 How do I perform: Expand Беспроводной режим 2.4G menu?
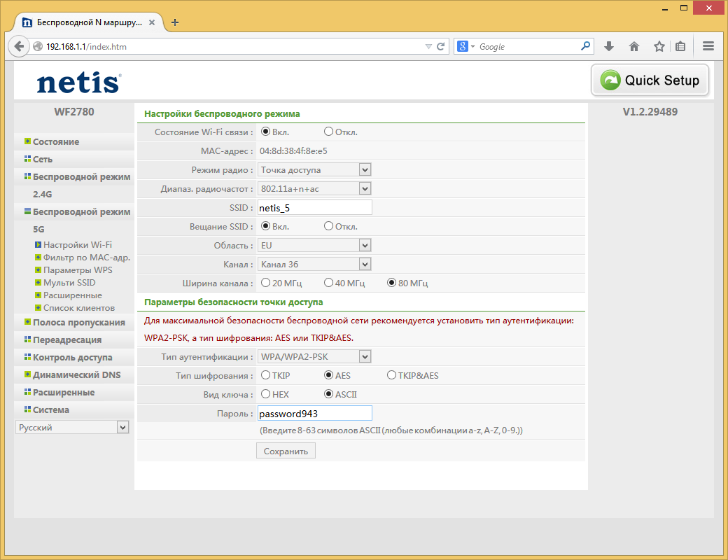[81, 177]
